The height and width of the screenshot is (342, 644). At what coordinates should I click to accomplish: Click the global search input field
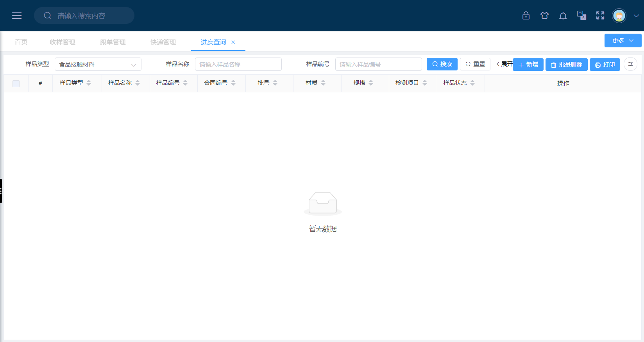(x=84, y=16)
